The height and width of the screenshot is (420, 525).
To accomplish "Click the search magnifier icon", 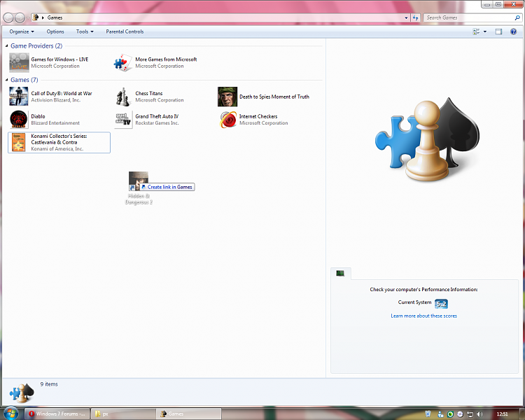I will coord(517,17).
